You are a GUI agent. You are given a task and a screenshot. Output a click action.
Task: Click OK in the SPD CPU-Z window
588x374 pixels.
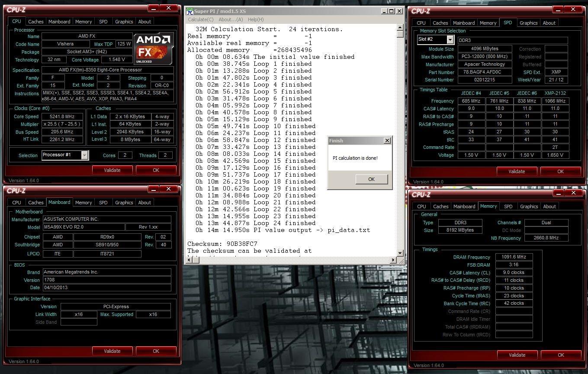click(560, 171)
